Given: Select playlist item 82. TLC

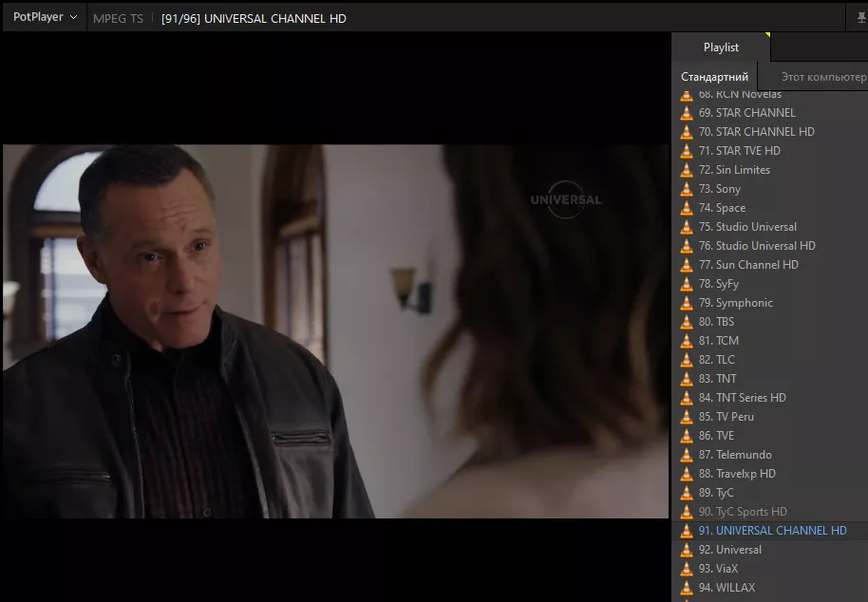Looking at the screenshot, I should pos(770,360).
